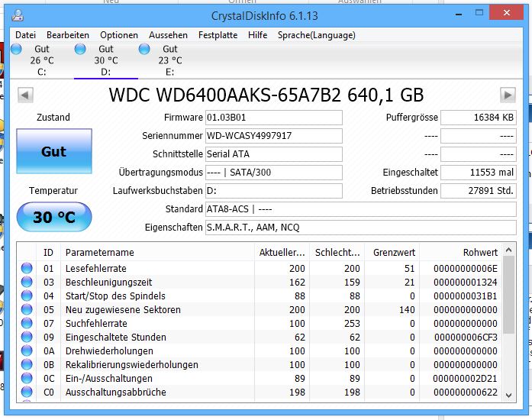Go to previous disk with left arrow
The image size is (532, 420).
25,95
